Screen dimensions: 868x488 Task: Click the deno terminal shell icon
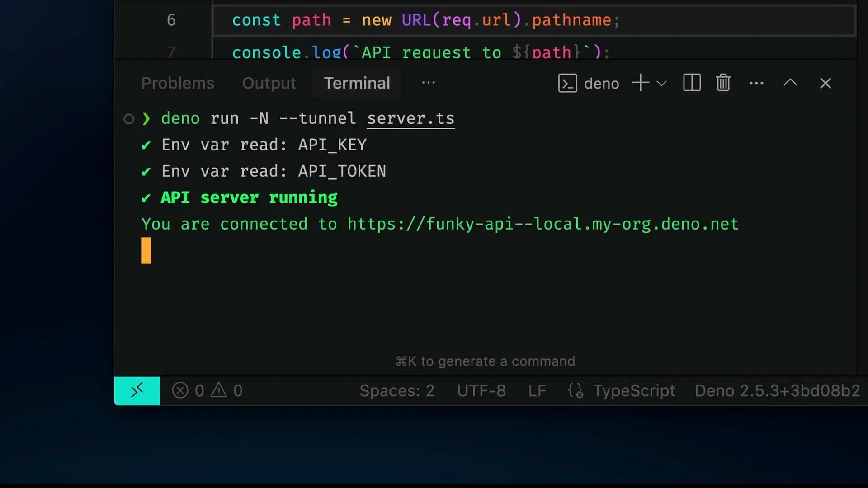click(x=567, y=83)
